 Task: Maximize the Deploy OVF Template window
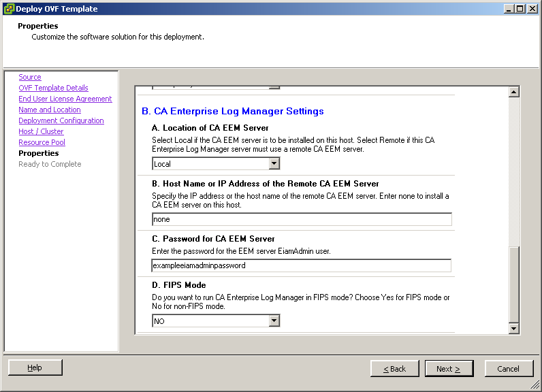[521, 9]
